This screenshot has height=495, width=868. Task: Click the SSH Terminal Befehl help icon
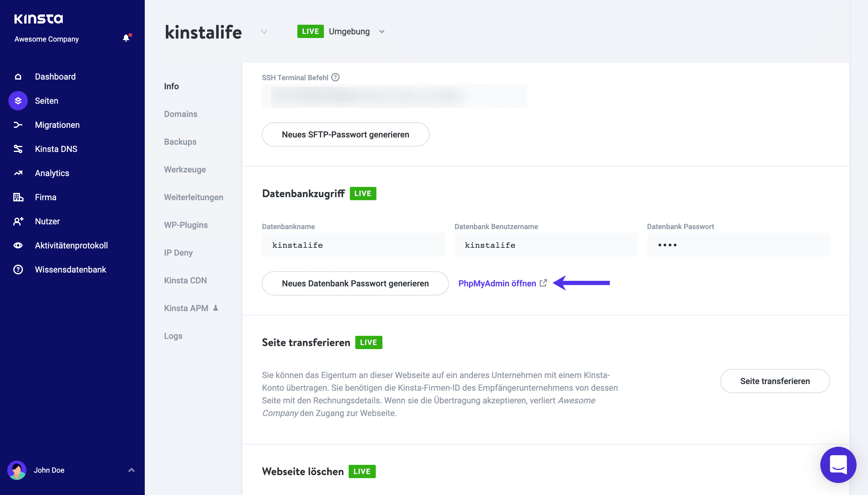[x=335, y=77]
